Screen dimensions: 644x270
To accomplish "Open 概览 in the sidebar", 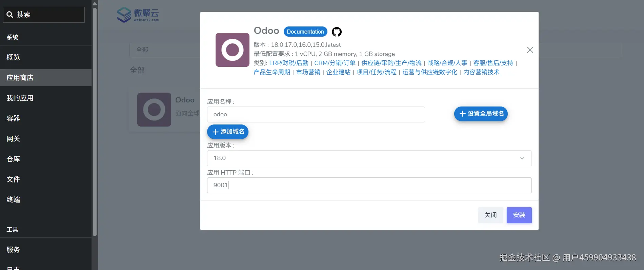I will pyautogui.click(x=46, y=57).
